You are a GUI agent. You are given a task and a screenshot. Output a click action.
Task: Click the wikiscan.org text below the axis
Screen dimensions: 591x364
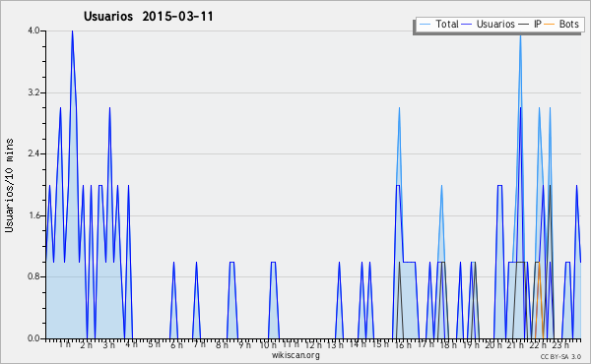pyautogui.click(x=295, y=355)
